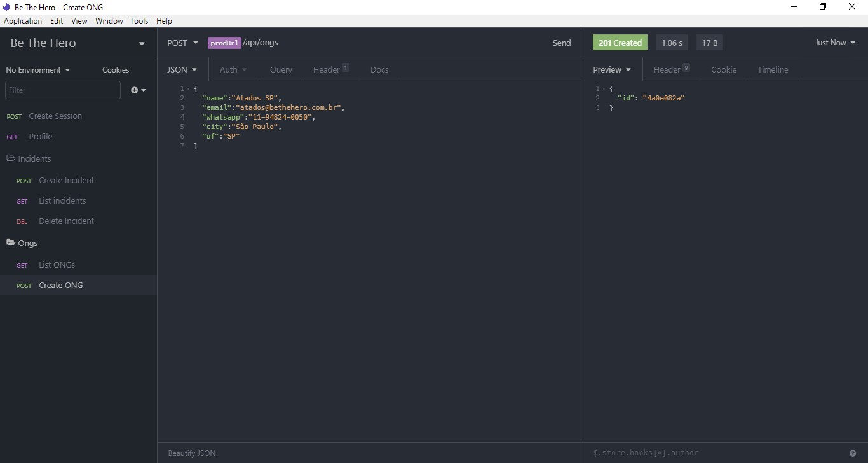Click the "name":"Atados SP" line in body

click(x=241, y=98)
